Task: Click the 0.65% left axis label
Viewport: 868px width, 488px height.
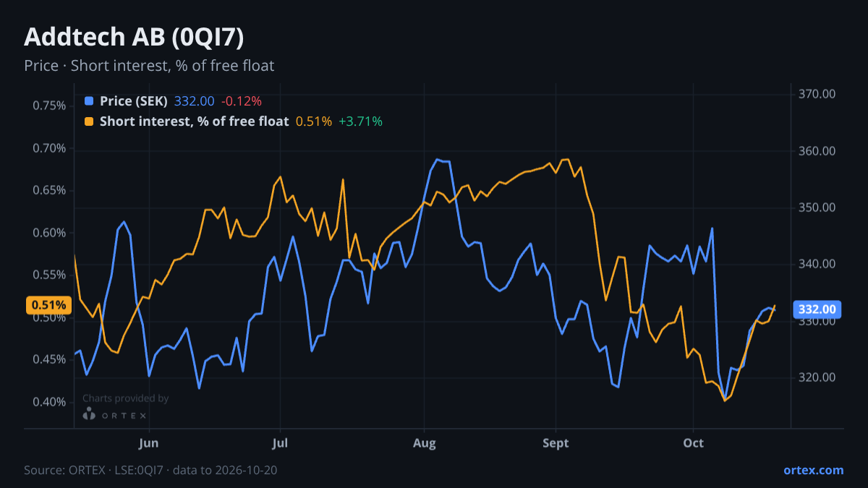Action: tap(49, 190)
